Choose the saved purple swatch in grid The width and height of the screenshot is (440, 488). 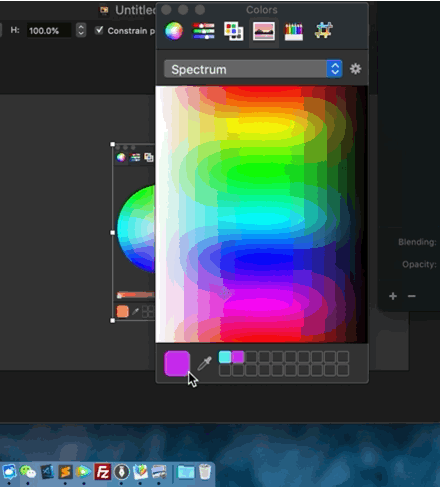(238, 357)
